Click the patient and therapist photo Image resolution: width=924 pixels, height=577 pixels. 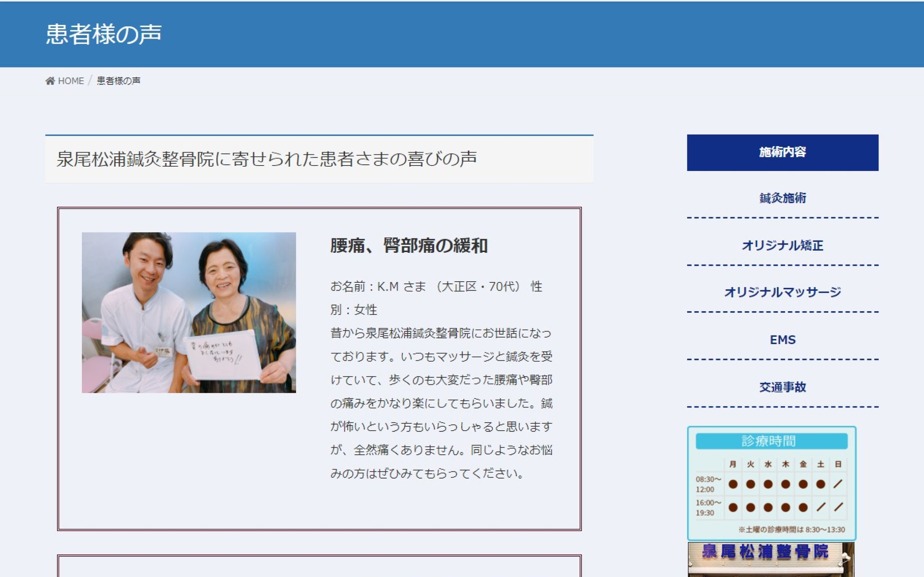tap(189, 312)
